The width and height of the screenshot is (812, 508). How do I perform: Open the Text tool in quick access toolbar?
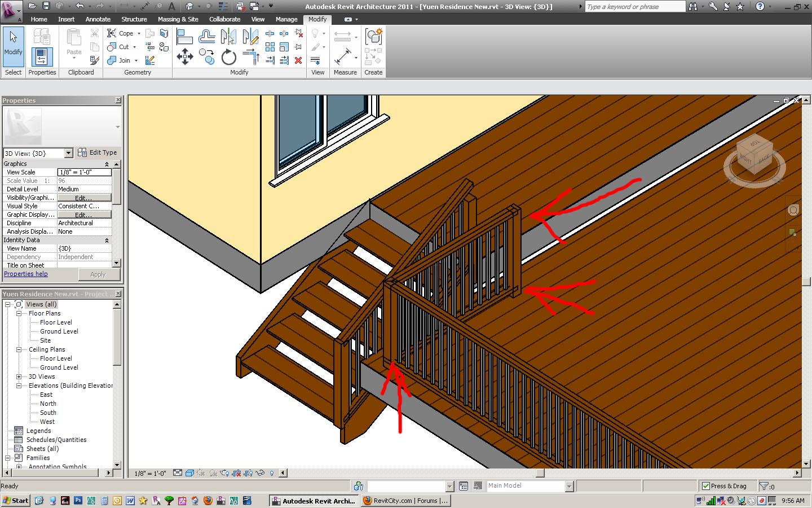point(172,6)
